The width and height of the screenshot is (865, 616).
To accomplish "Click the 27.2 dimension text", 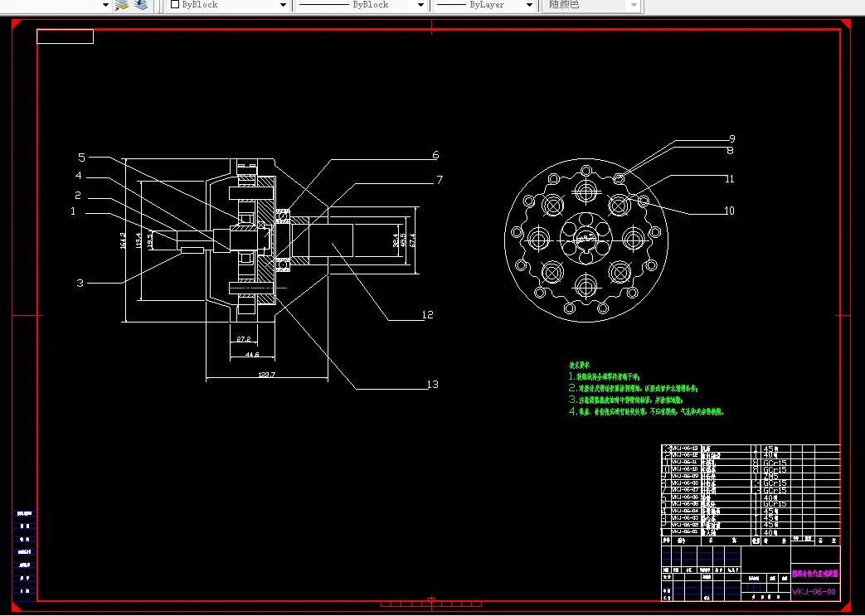I will 243,339.
